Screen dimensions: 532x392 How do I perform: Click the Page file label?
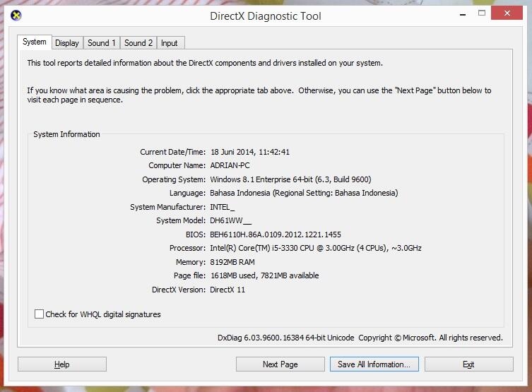[189, 275]
